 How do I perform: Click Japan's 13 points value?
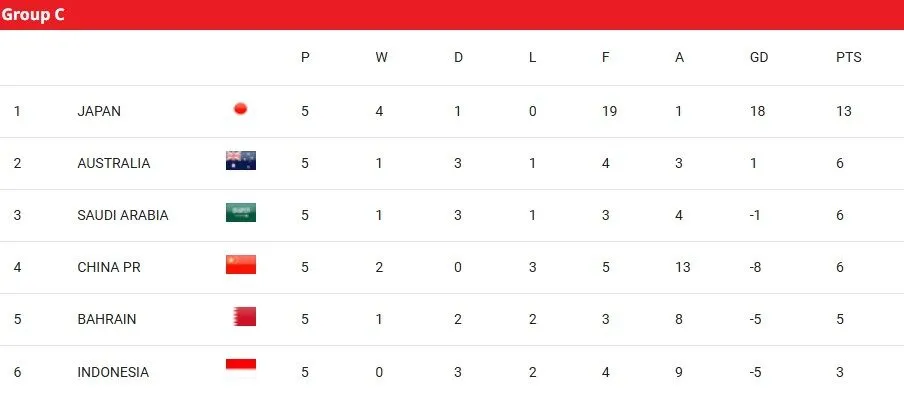click(x=843, y=111)
